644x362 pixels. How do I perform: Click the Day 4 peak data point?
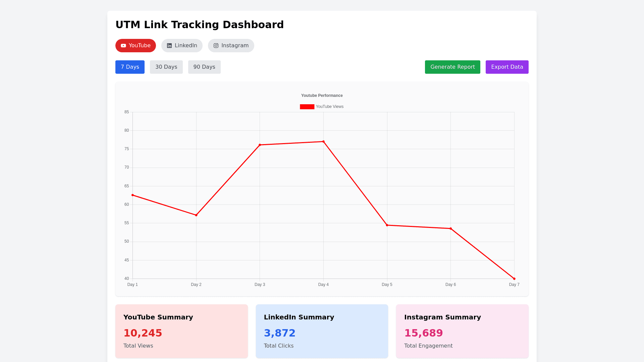(323, 141)
